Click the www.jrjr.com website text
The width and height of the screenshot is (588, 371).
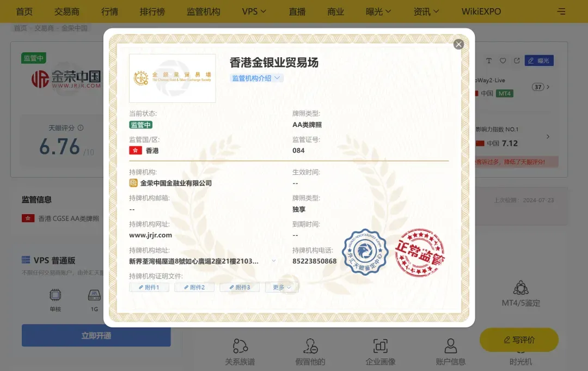pyautogui.click(x=150, y=235)
